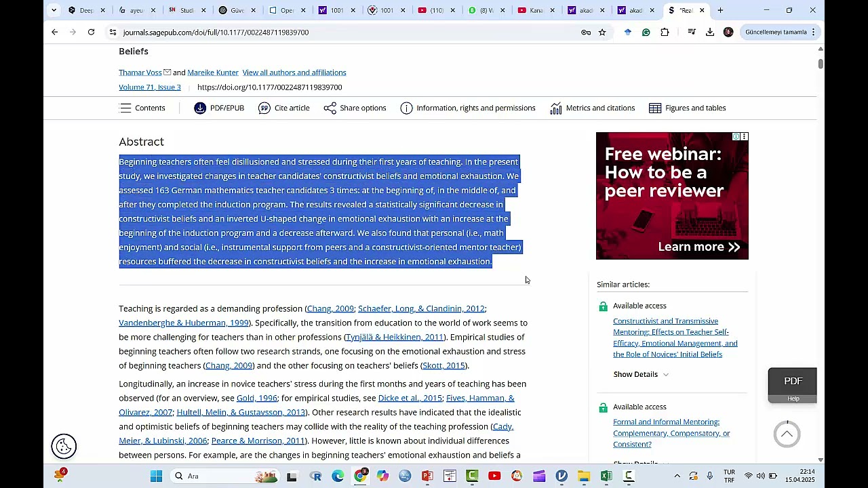
Task: Open Vandenberghe & Huberman, 1999 citation
Action: (x=184, y=323)
